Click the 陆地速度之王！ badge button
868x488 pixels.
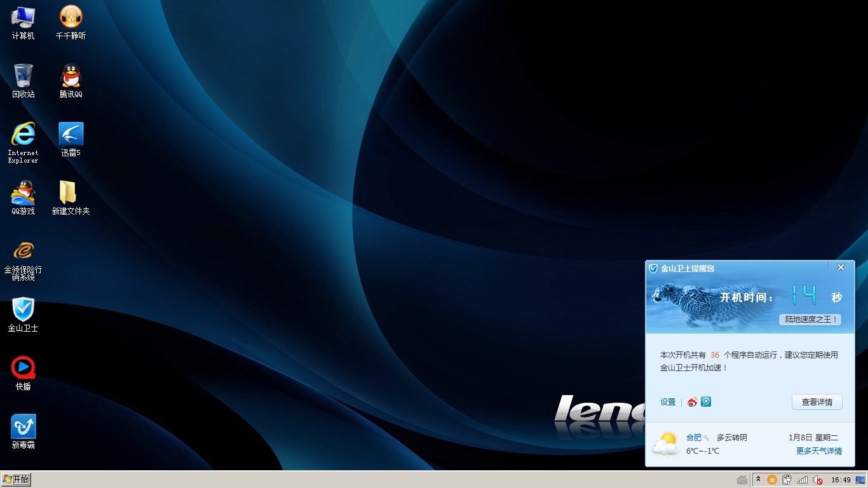point(810,320)
